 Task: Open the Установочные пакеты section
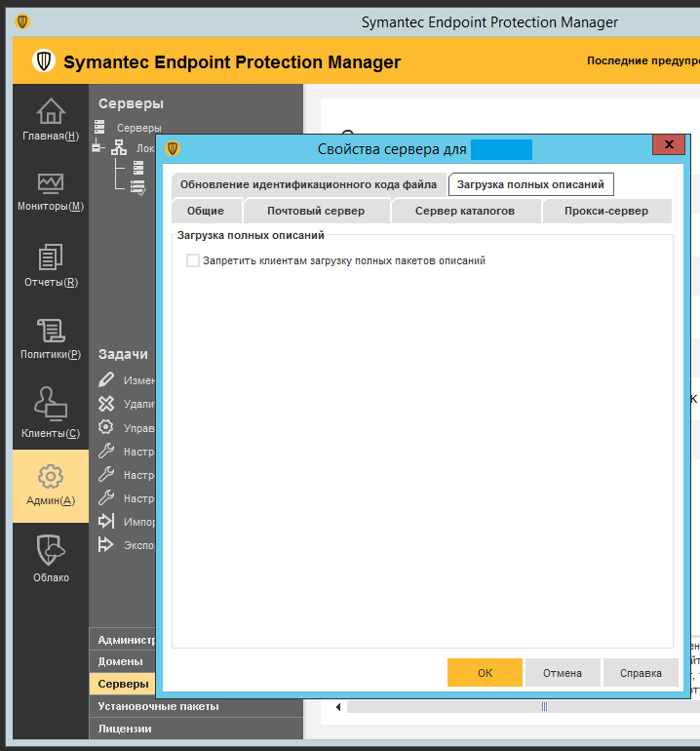[196, 706]
